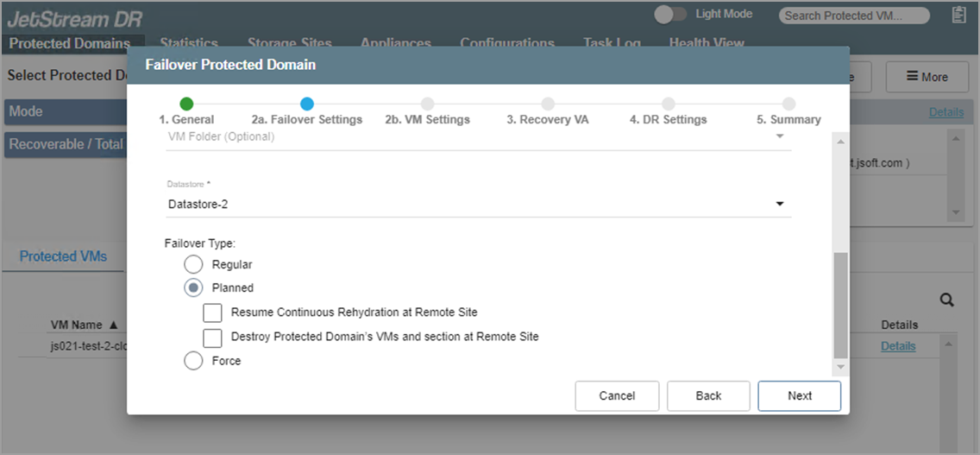Click the Recovery VA step circle
The height and width of the screenshot is (455, 980).
(x=548, y=104)
